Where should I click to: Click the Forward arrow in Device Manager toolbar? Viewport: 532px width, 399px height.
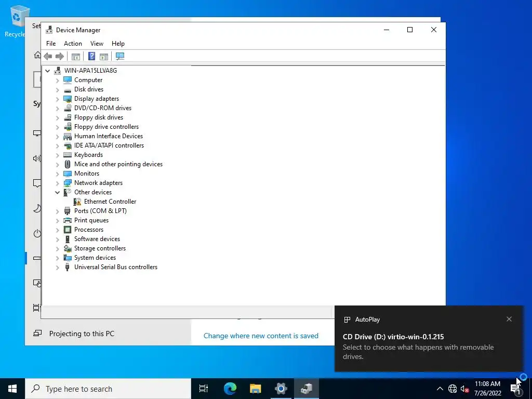(60, 56)
